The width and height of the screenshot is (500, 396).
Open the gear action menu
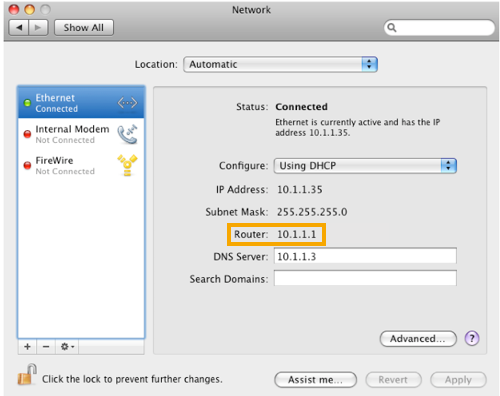67,347
